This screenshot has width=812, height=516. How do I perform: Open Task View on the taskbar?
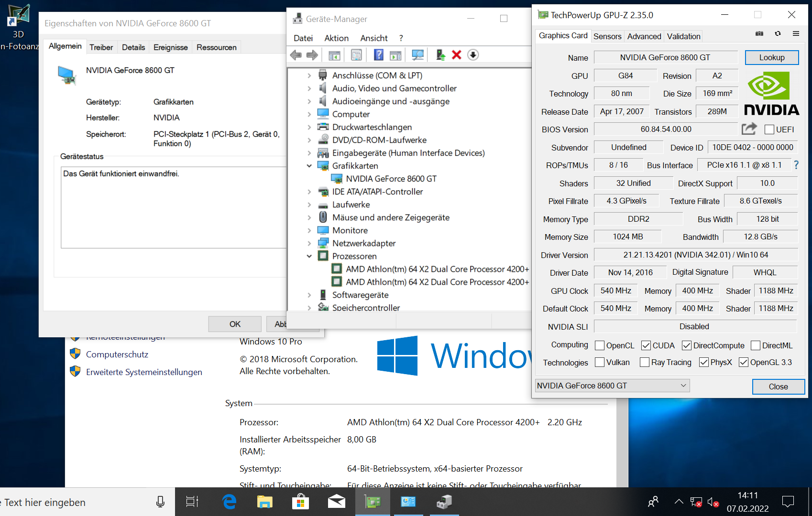(192, 502)
